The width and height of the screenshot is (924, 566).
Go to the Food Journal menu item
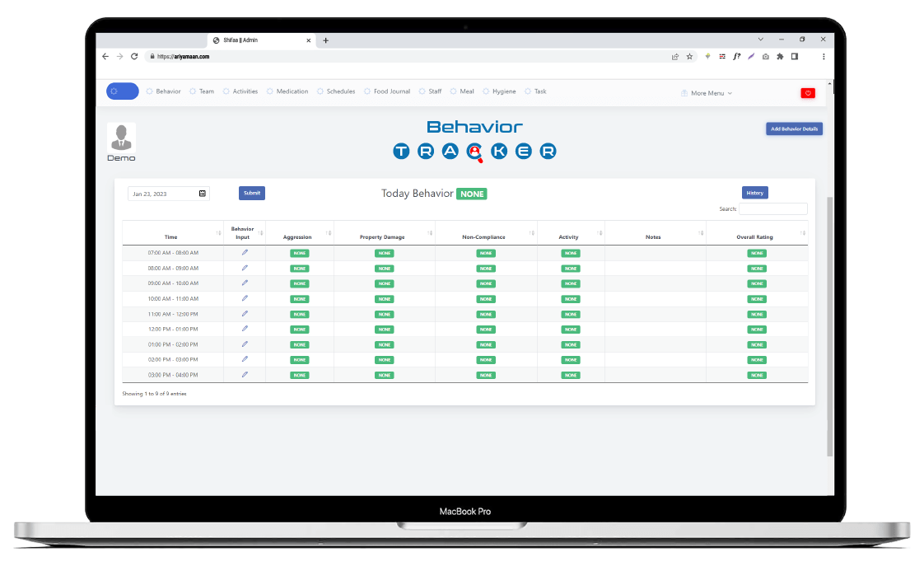pos(387,91)
